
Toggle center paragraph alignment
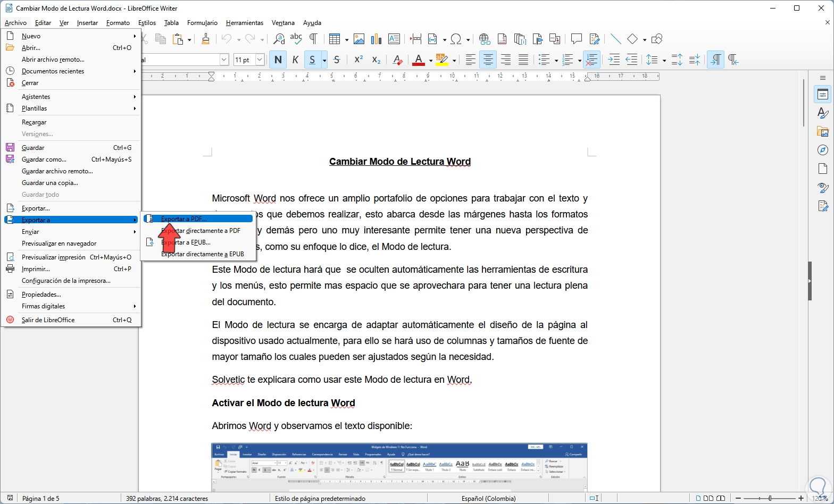click(x=488, y=60)
